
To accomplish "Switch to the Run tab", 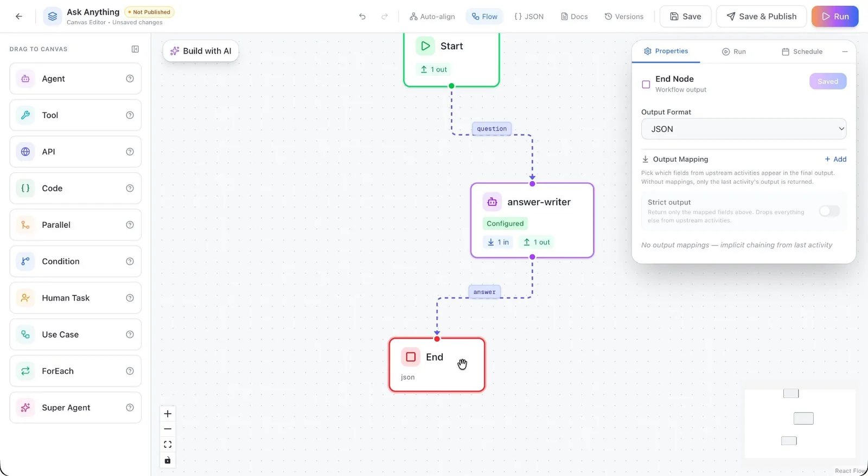I will (x=733, y=52).
